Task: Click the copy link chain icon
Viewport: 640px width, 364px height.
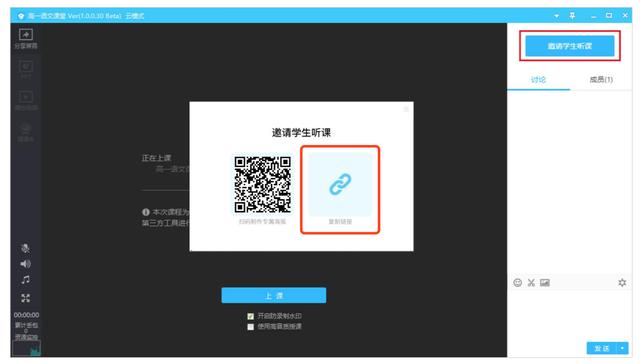Action: pos(340,184)
